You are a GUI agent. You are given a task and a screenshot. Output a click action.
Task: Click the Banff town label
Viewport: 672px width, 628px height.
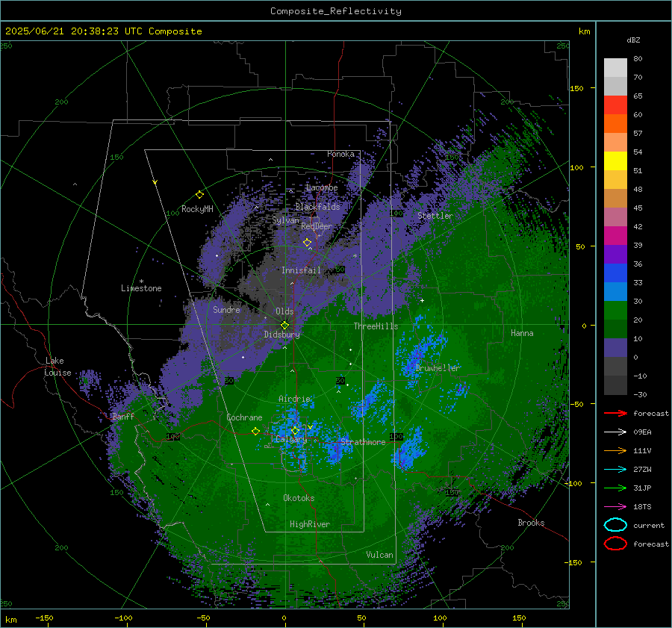coord(123,417)
